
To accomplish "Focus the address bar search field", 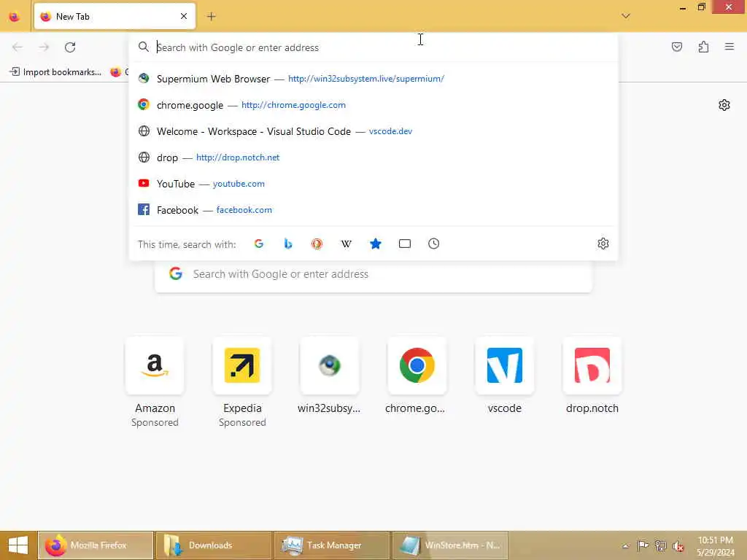I will tap(373, 47).
